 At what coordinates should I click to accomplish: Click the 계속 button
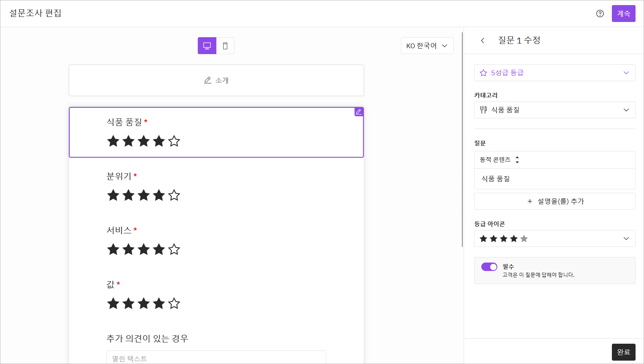(624, 14)
